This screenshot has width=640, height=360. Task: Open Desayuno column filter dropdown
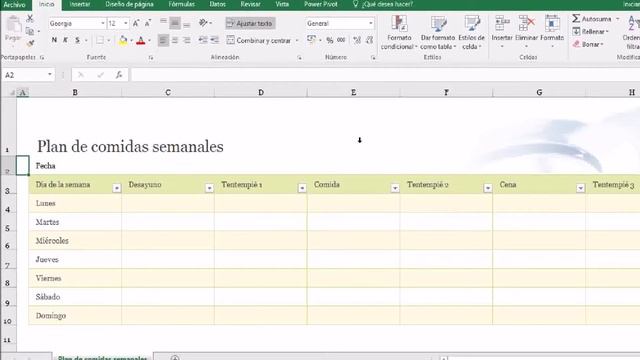(209, 188)
